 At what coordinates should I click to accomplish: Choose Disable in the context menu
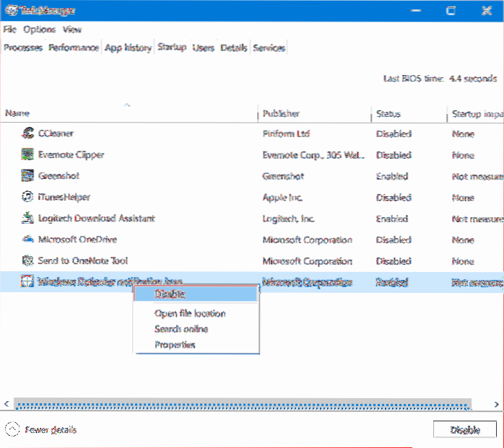170,294
